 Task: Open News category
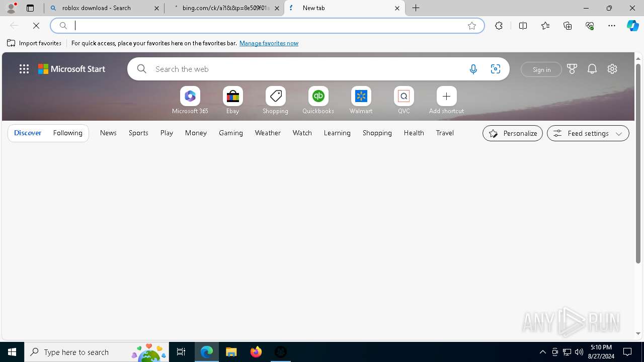coord(108,133)
